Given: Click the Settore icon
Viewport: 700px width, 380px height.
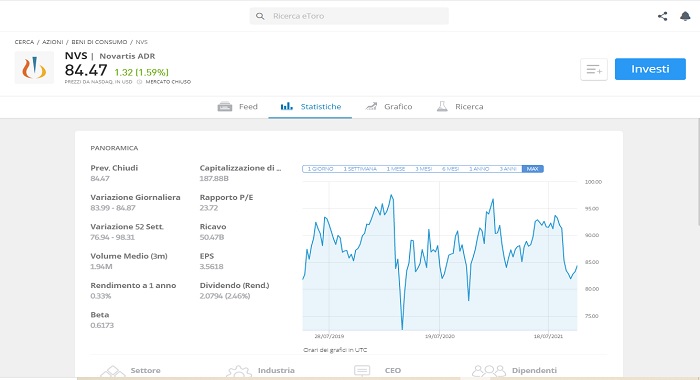Looking at the screenshot, I should pyautogui.click(x=112, y=372).
